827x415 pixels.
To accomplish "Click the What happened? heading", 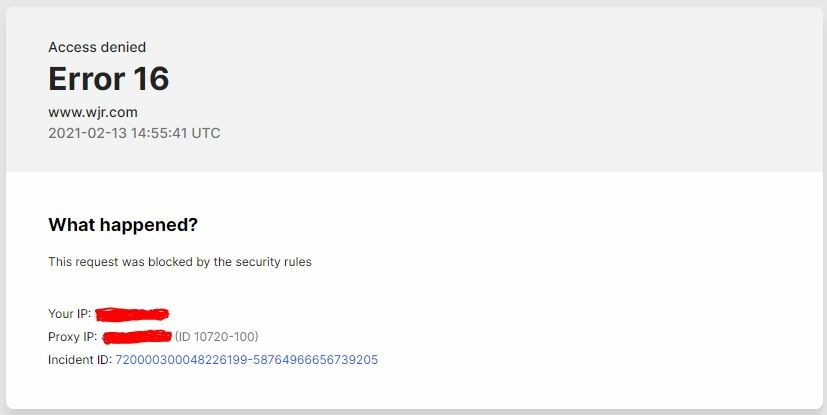I will click(123, 225).
